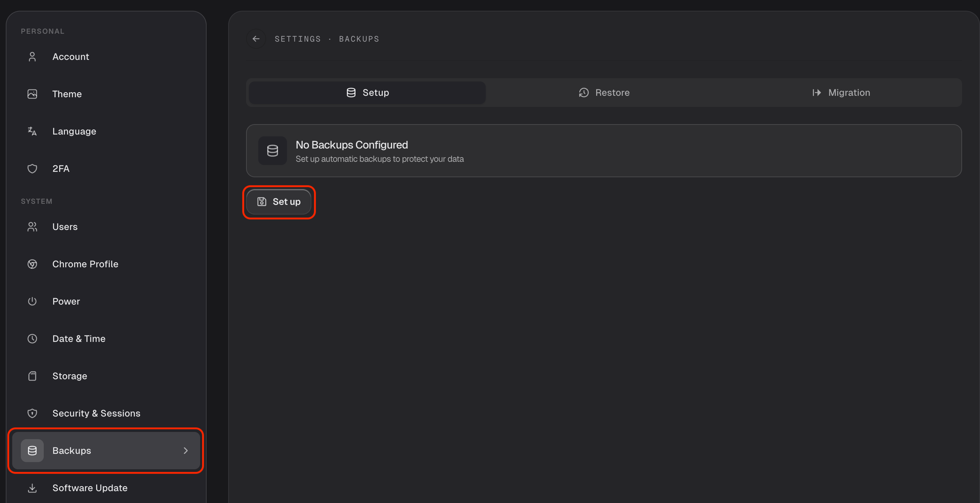980x503 pixels.
Task: Click the save disk icon on Set up button
Action: coord(262,202)
